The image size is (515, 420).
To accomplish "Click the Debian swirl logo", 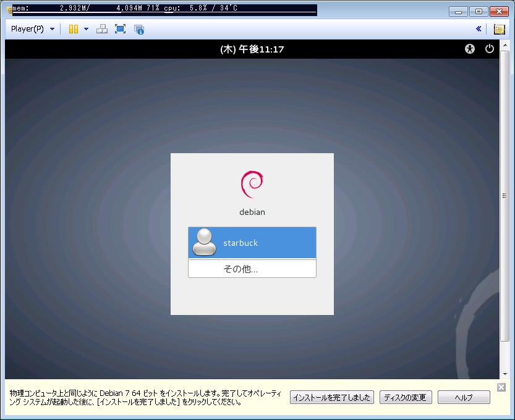I will pyautogui.click(x=252, y=184).
